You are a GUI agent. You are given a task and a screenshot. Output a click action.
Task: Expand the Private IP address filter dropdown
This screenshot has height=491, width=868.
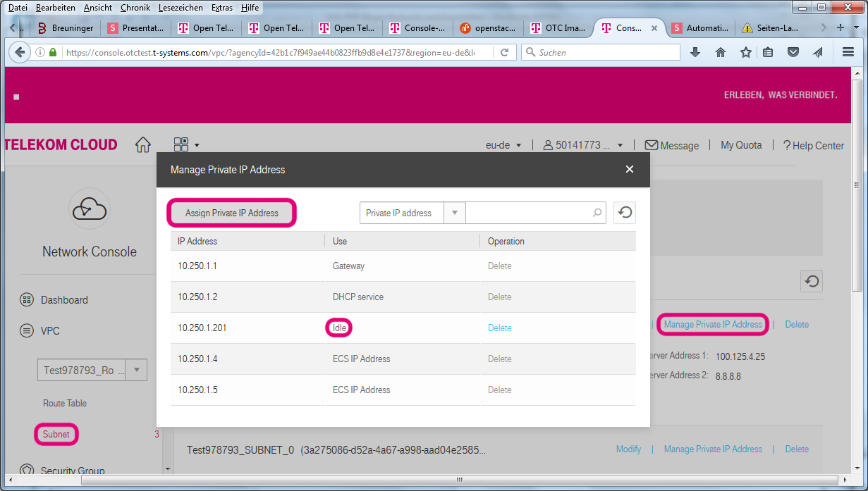(x=454, y=213)
